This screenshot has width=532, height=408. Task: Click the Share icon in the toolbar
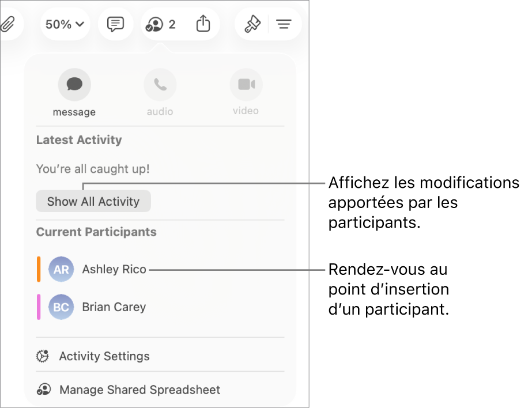[x=203, y=24]
